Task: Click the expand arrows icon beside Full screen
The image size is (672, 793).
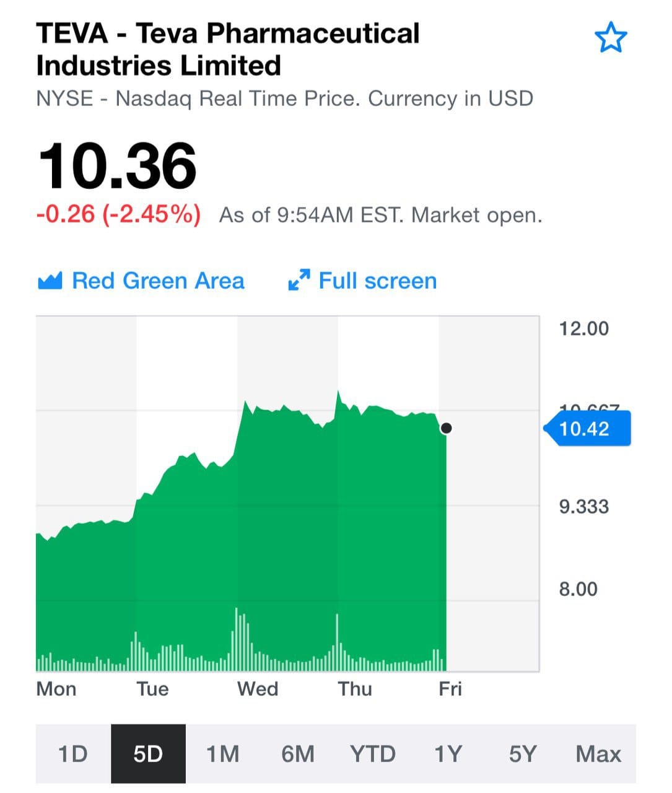Action: point(299,281)
